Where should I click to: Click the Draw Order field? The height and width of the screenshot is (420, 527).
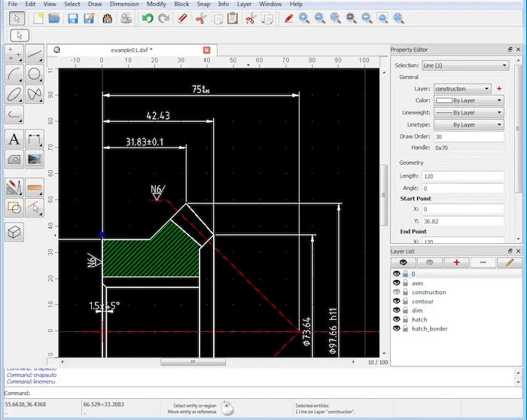(469, 136)
